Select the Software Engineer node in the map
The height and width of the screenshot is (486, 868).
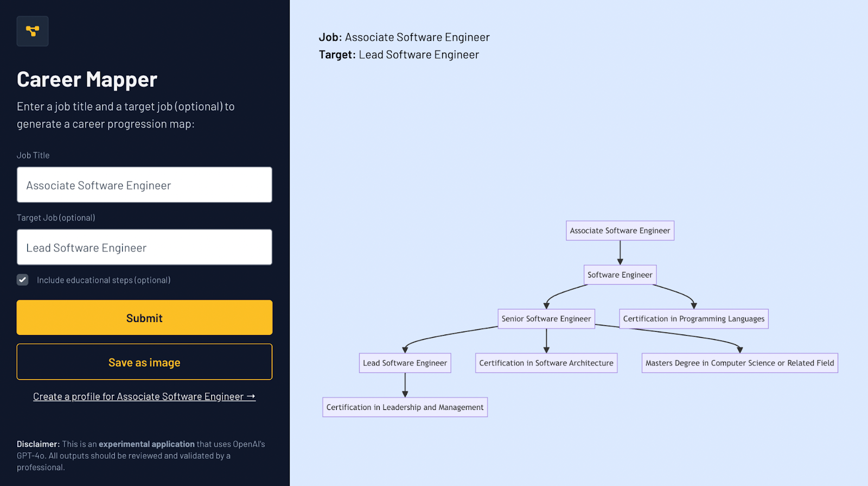620,275
